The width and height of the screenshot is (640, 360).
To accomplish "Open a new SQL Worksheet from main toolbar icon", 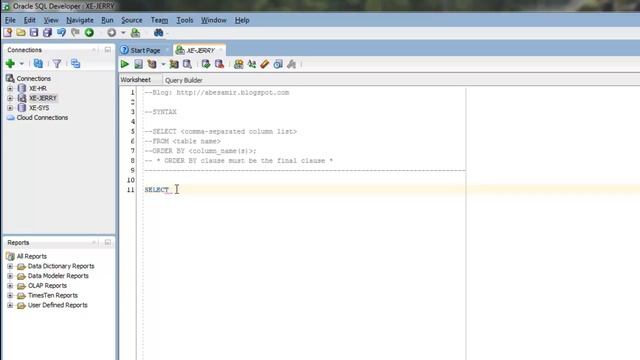I will pos(136,33).
